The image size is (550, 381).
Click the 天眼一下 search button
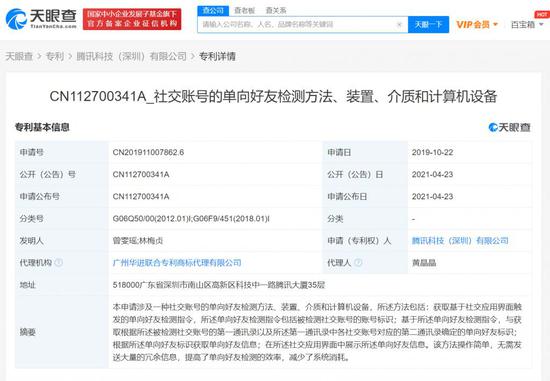(x=428, y=25)
